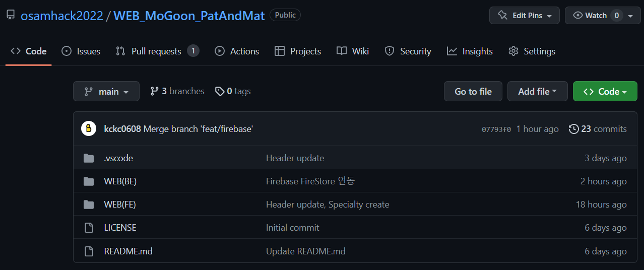Open the 'Update README.md' commit message

pos(306,251)
